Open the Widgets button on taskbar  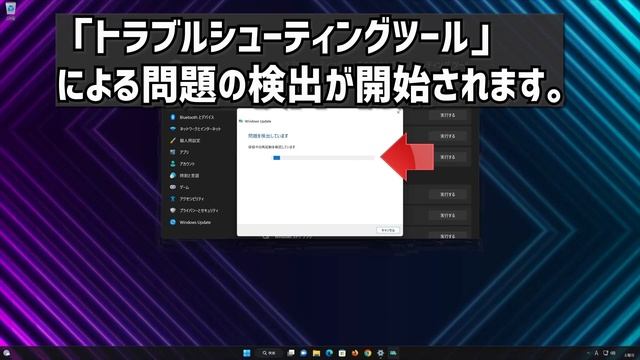pos(7,353)
